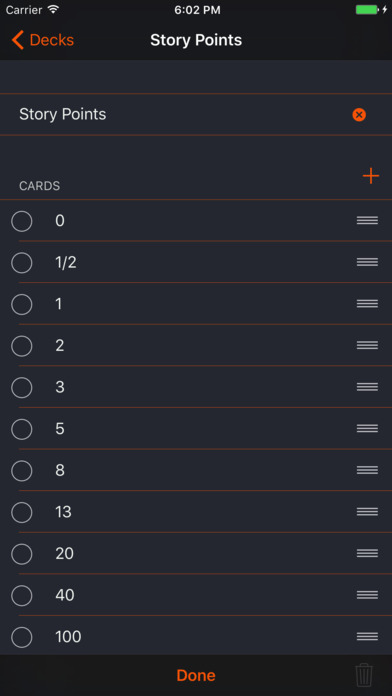Image resolution: width=392 pixels, height=696 pixels.
Task: Tap the reorder handle for card 5
Action: [x=367, y=428]
